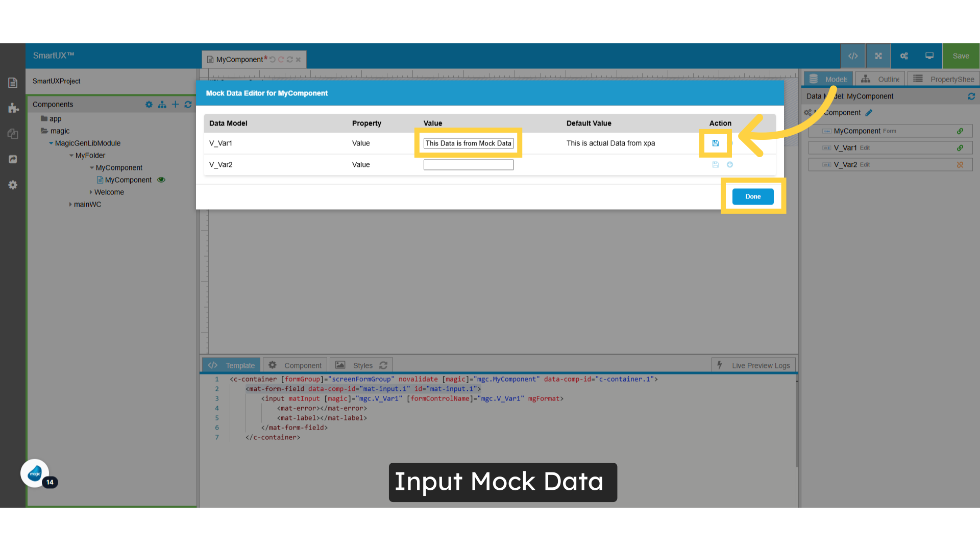Expand the mainWC tree node
Viewport: 980px width, 551px height.
click(x=71, y=204)
